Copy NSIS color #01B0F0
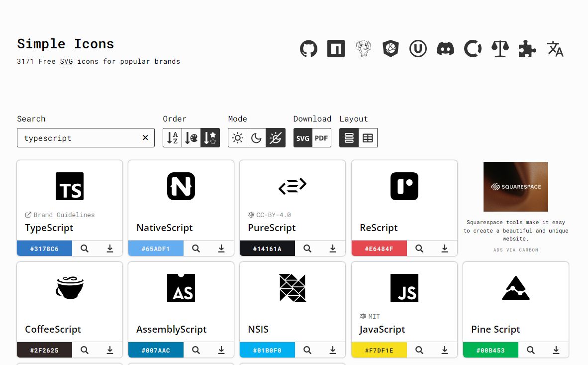The image size is (588, 365). (267, 351)
